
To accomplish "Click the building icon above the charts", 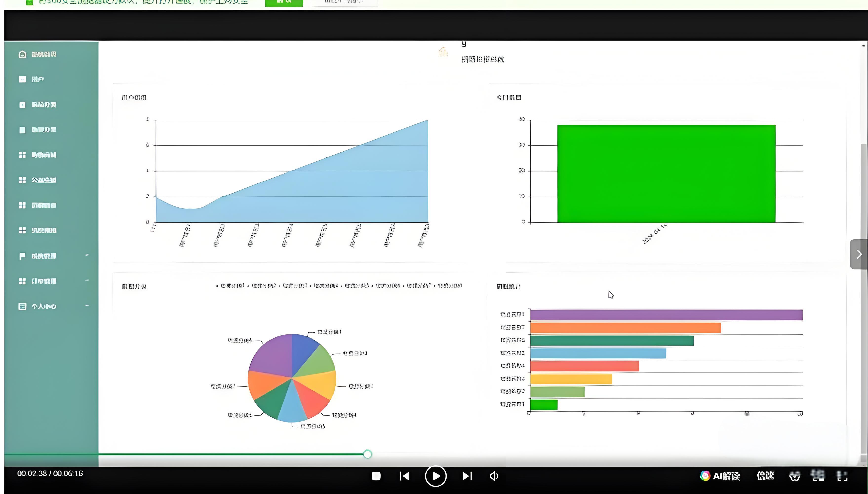I will (443, 52).
